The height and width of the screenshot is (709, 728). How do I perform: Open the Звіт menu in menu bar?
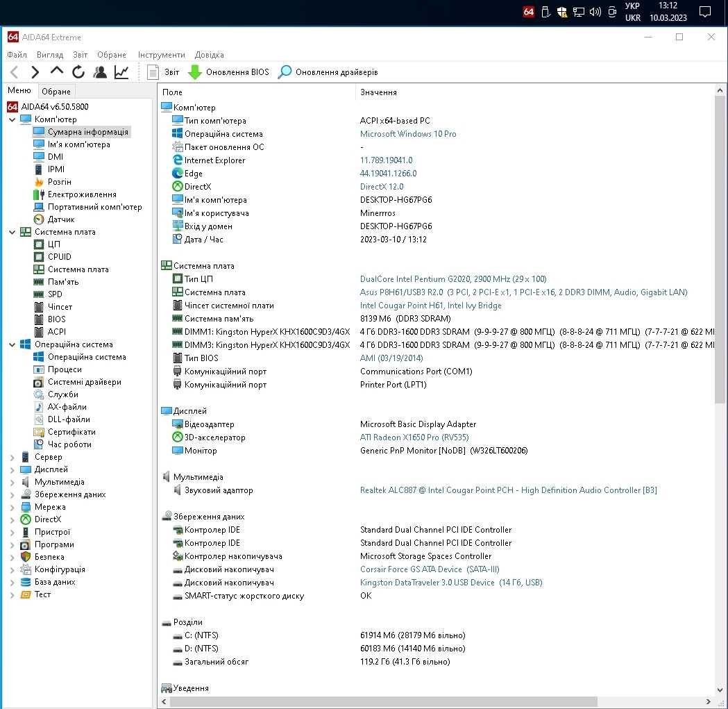80,55
